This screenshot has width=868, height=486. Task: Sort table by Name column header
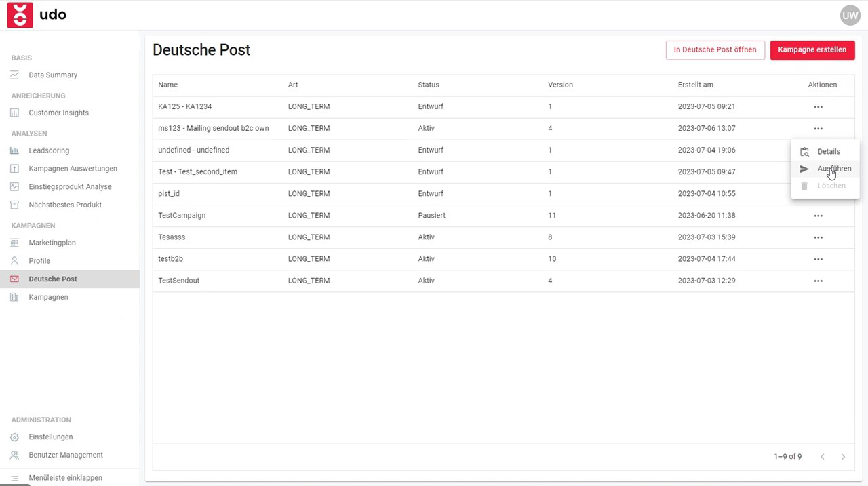click(x=167, y=85)
